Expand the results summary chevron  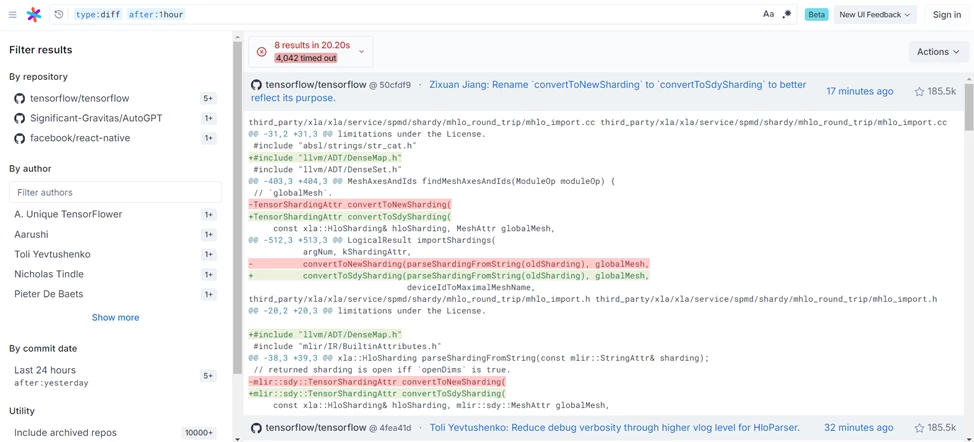point(361,51)
